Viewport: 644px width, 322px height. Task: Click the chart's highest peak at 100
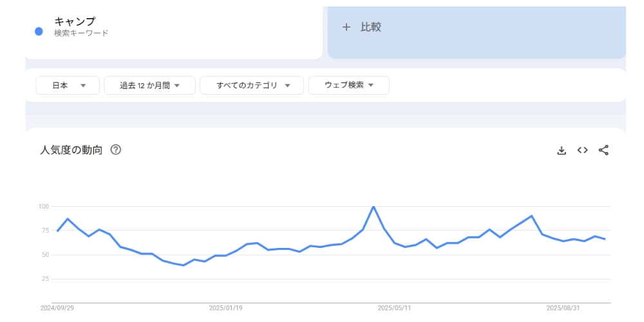coord(374,207)
